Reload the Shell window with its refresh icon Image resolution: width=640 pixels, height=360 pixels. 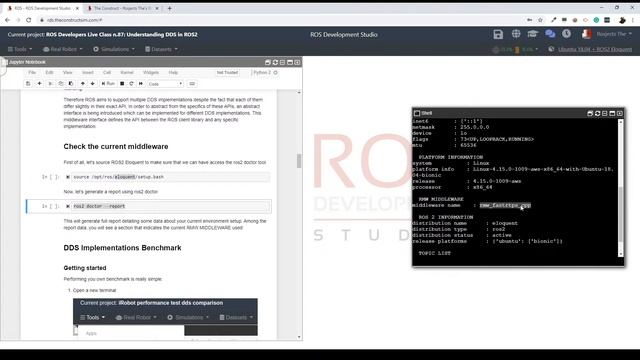point(597,113)
